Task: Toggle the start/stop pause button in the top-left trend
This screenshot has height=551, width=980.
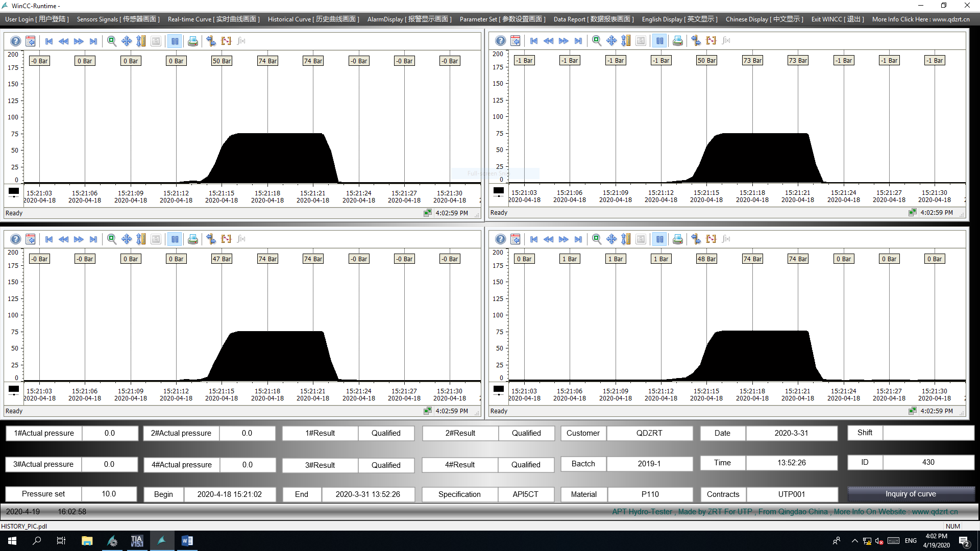Action: [175, 41]
